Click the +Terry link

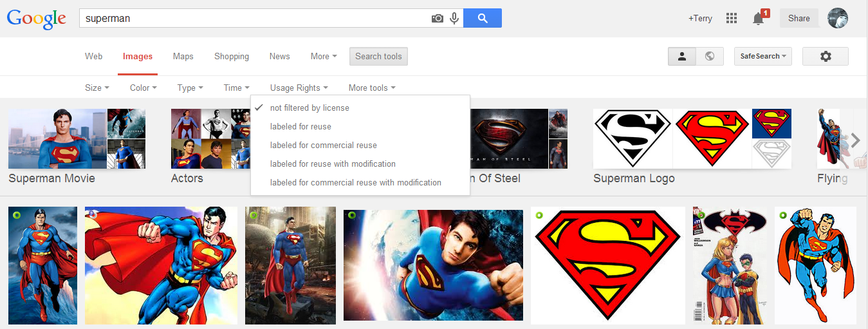click(x=700, y=18)
